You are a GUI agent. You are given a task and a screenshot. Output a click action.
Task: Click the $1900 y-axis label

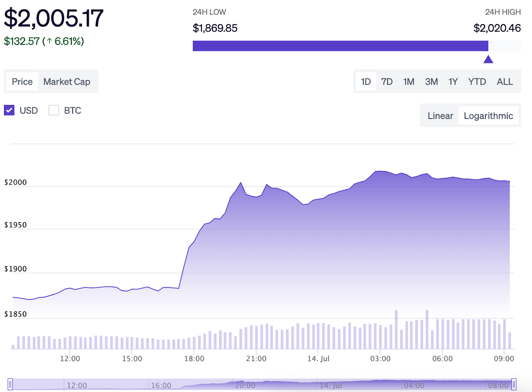15,269
